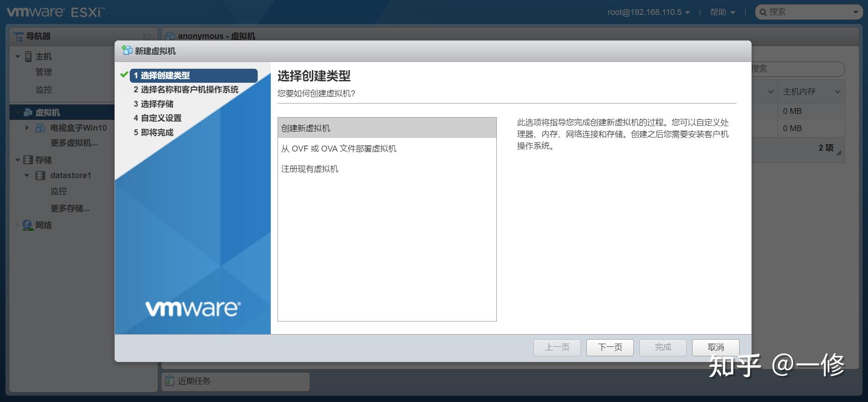Click the 上一页 button
The image size is (868, 402).
tap(557, 347)
